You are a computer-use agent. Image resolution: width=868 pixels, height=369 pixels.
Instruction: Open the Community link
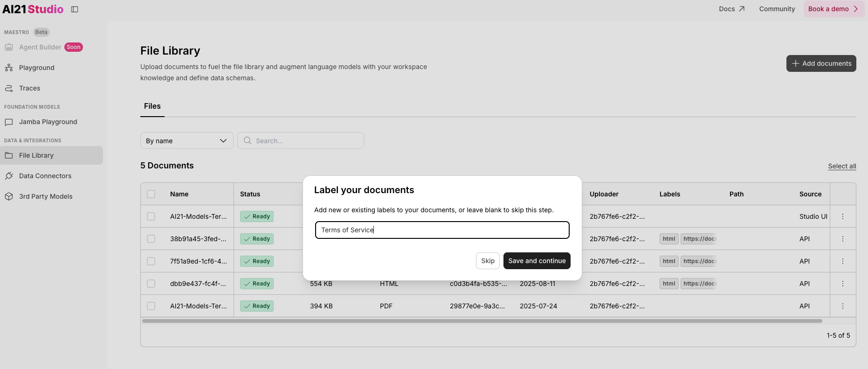point(777,9)
